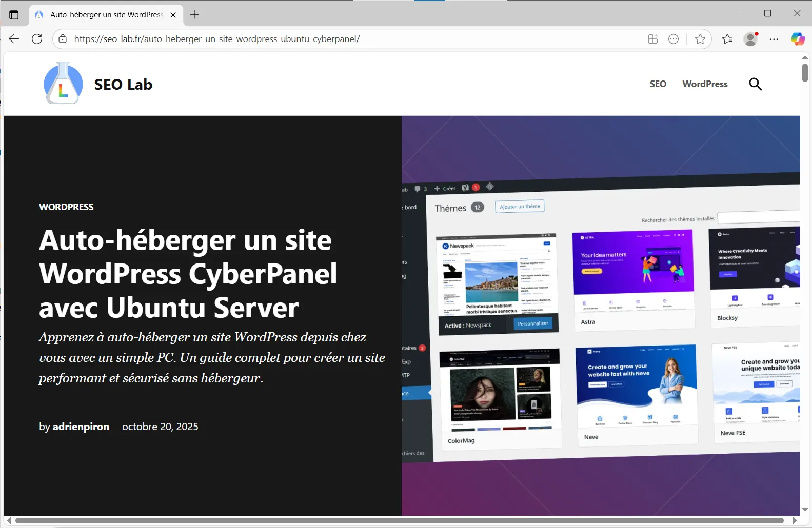The width and height of the screenshot is (812, 528).
Task: Open the favorites list icon
Action: click(x=727, y=39)
